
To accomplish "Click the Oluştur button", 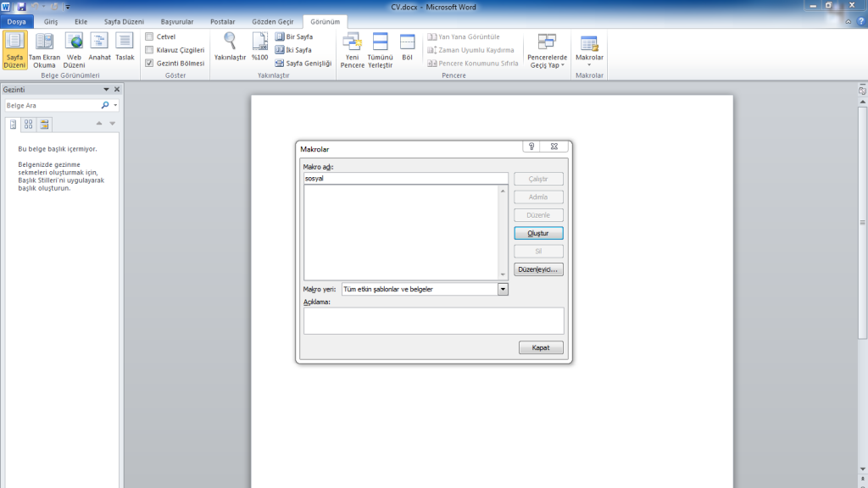I will coord(538,233).
